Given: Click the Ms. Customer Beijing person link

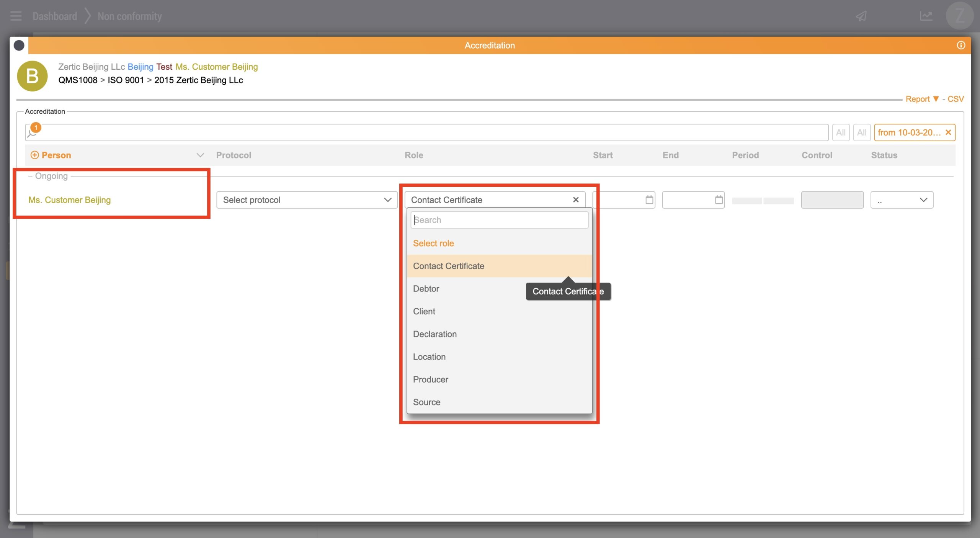Looking at the screenshot, I should 70,200.
